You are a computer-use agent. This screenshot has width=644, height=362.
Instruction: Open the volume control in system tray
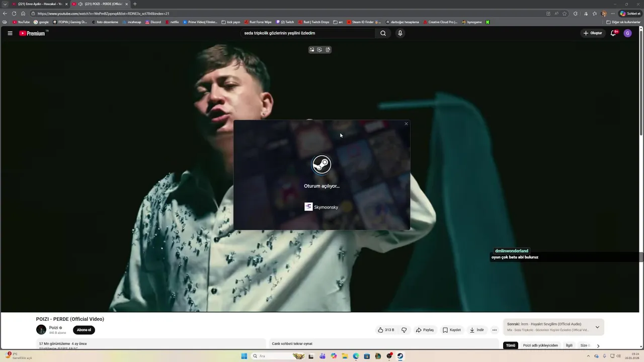[x=618, y=356]
